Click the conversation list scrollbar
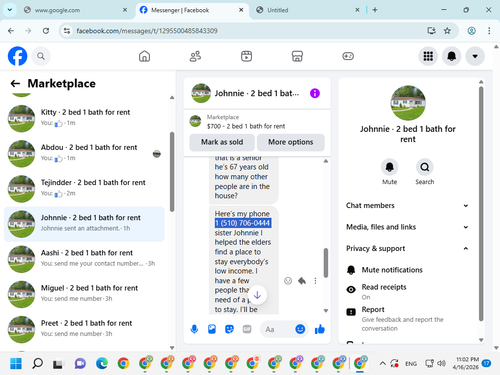500x375 pixels. (172, 172)
